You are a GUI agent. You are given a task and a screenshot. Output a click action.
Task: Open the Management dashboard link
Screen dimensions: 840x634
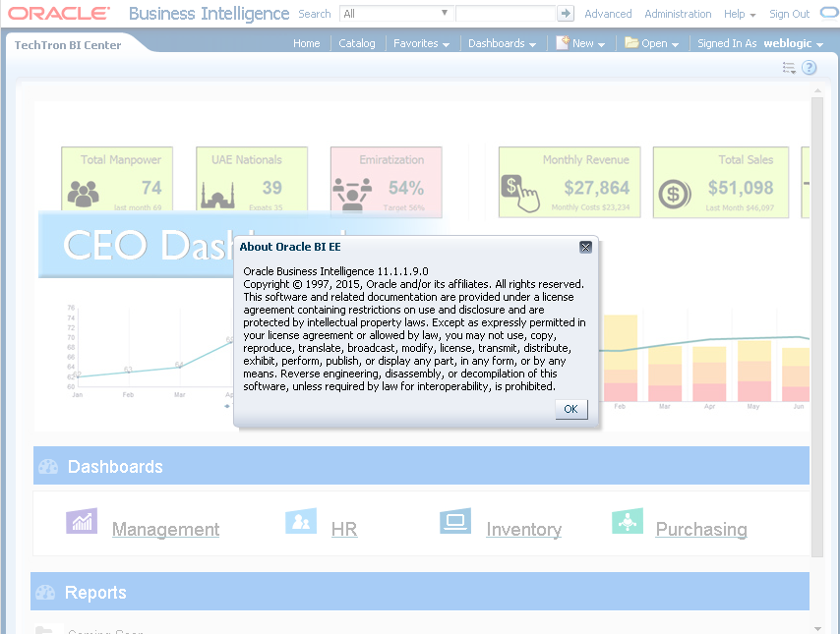(165, 529)
